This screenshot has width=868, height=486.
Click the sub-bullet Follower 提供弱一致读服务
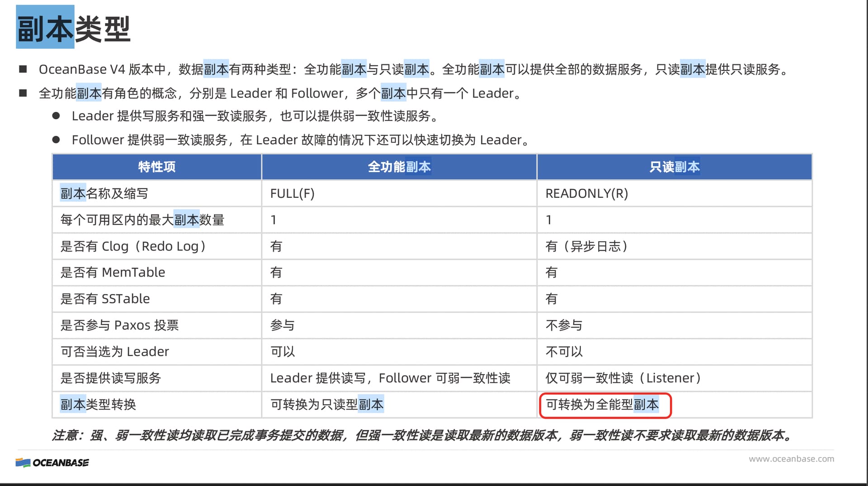[x=301, y=140]
